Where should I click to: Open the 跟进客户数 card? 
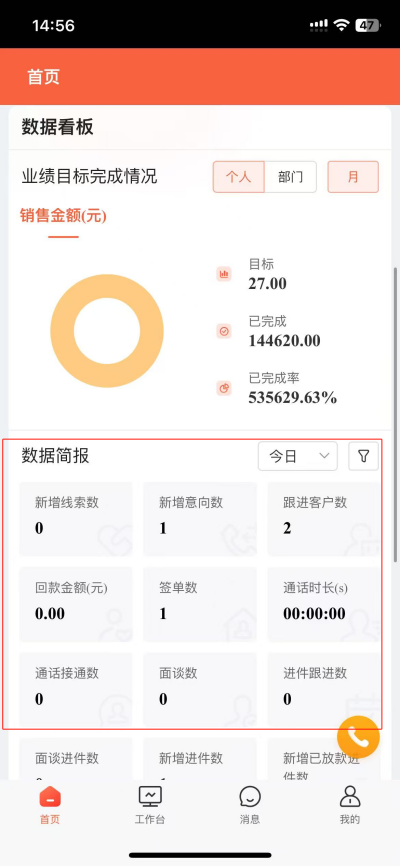coord(324,519)
